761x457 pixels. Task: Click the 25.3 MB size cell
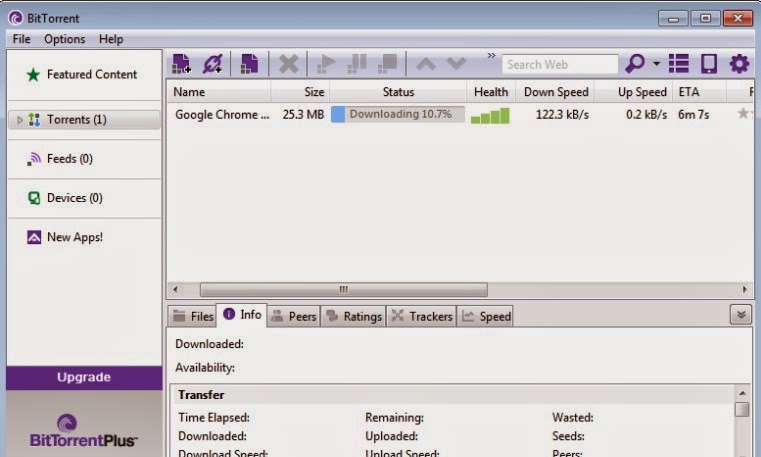point(303,115)
